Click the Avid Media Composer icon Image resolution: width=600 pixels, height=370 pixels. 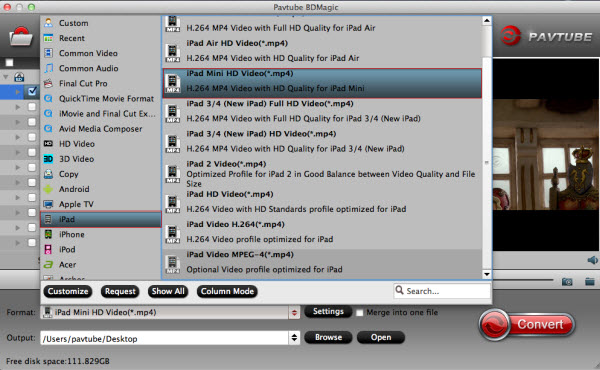(x=48, y=129)
